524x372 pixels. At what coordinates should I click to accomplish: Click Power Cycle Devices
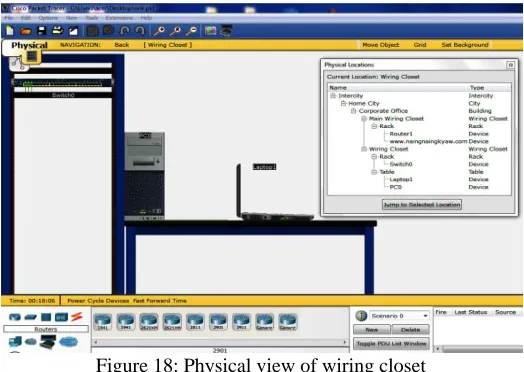tap(98, 301)
